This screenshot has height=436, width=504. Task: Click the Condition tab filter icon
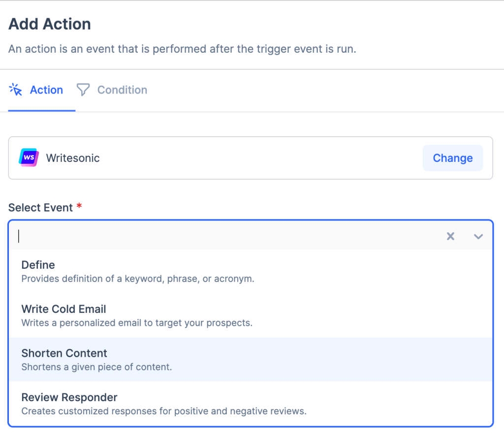[83, 90]
